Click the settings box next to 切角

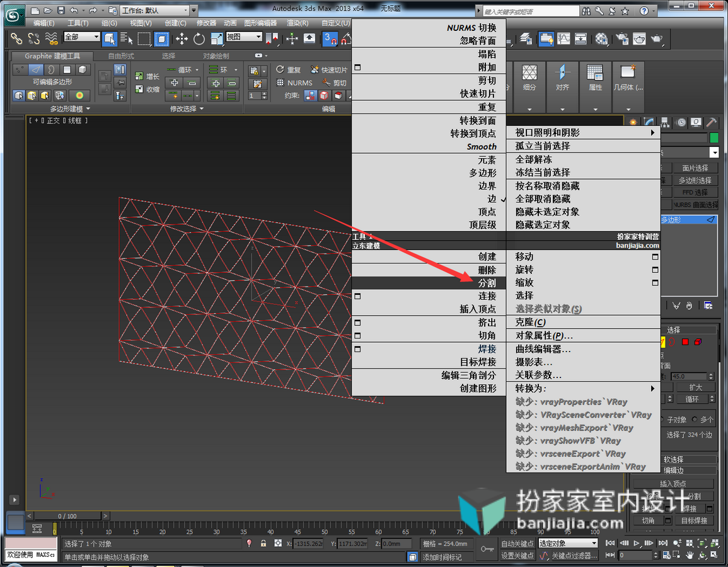pyautogui.click(x=357, y=335)
